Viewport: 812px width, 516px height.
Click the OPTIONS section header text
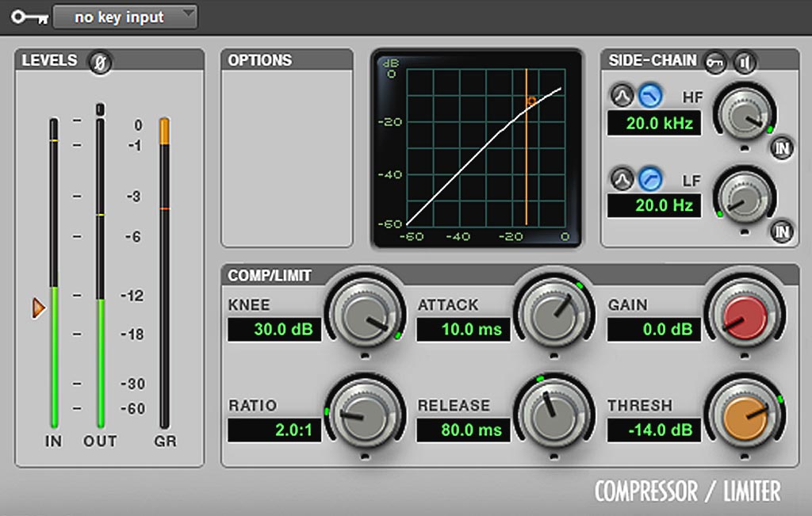tap(260, 60)
